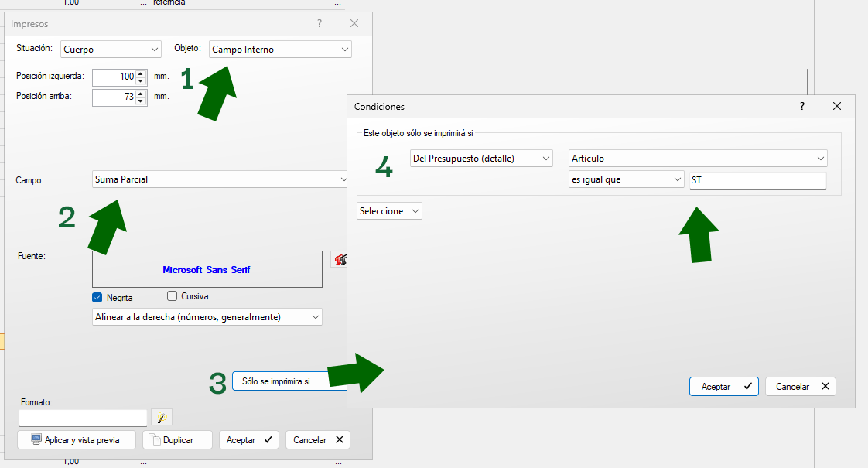Uncheck the Negrita checkbox
This screenshot has height=468, width=868.
click(97, 298)
